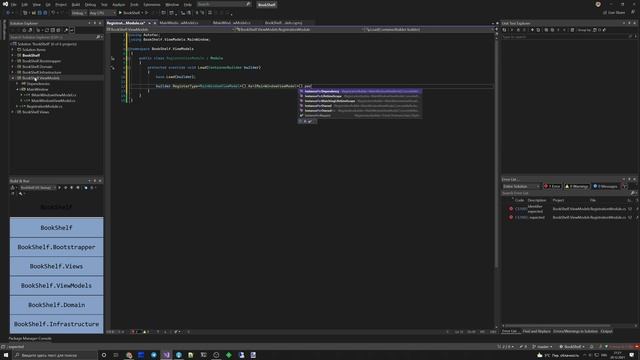Choose InstancePerMatchingLifetimeScope from the autocomplete list
Viewport: 640px width, 360px height.
[360, 101]
